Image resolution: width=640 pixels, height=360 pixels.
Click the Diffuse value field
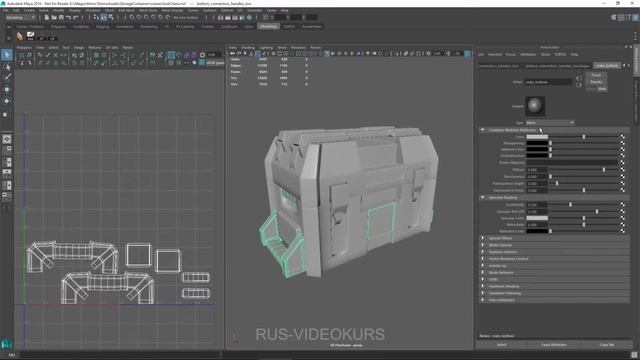pos(537,169)
